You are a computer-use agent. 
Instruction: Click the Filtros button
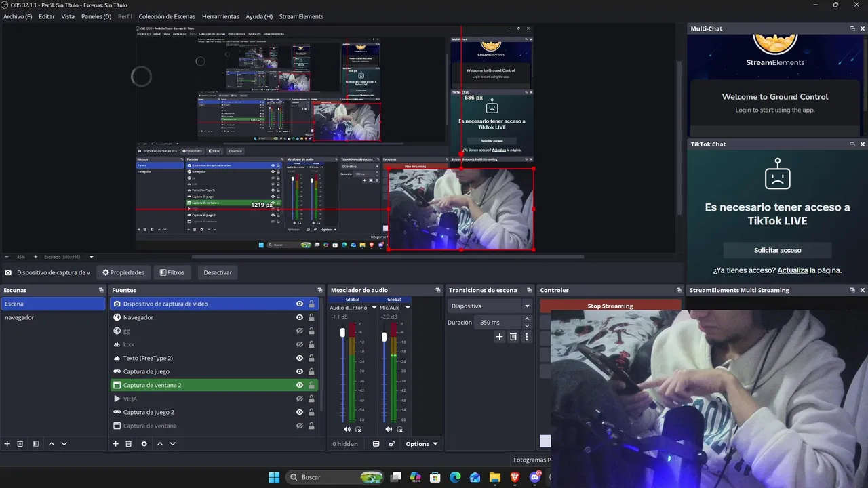pyautogui.click(x=172, y=272)
